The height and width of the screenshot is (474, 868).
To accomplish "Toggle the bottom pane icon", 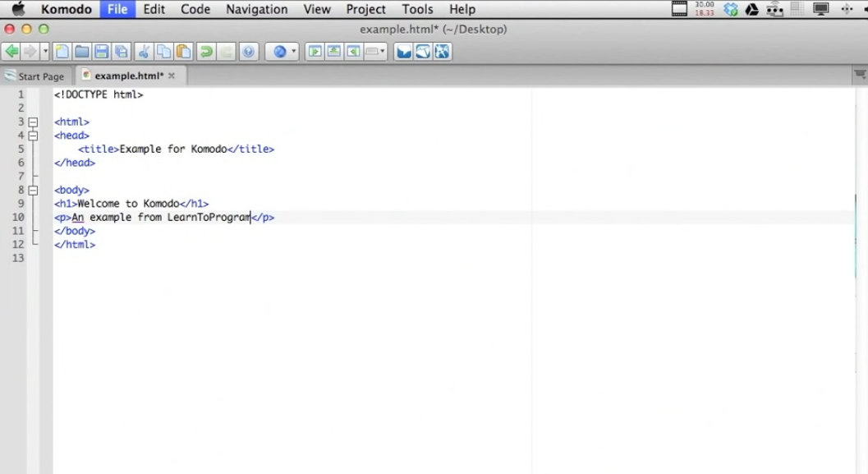I will (334, 52).
